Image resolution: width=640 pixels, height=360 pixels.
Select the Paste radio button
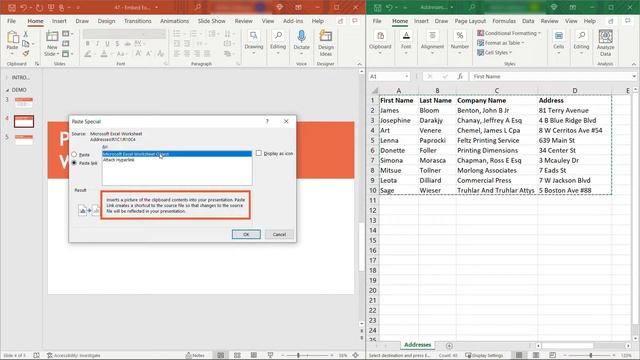click(74, 154)
